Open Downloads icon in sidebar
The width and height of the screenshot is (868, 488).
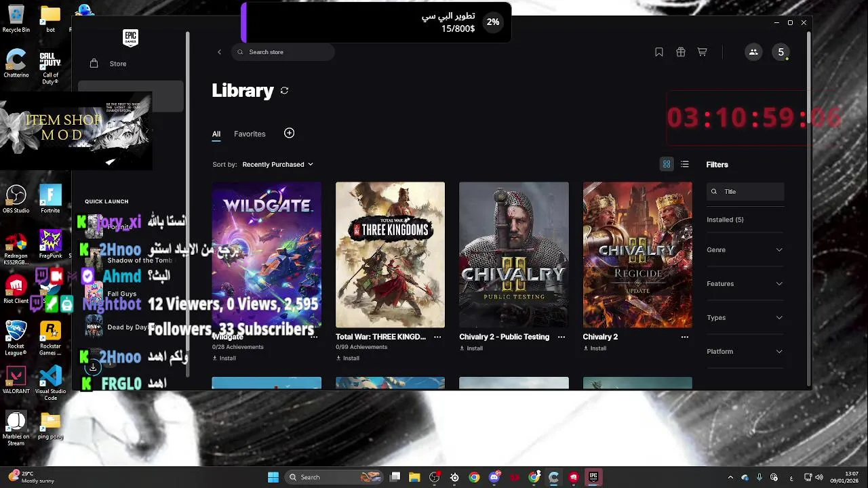pos(93,367)
